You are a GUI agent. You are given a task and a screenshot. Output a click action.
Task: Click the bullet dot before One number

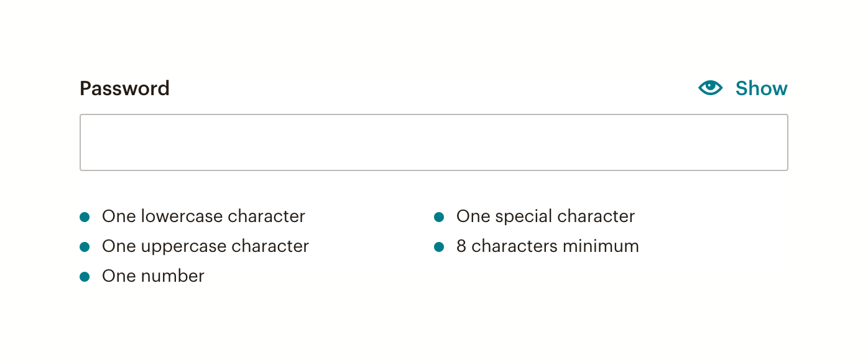pos(85,277)
